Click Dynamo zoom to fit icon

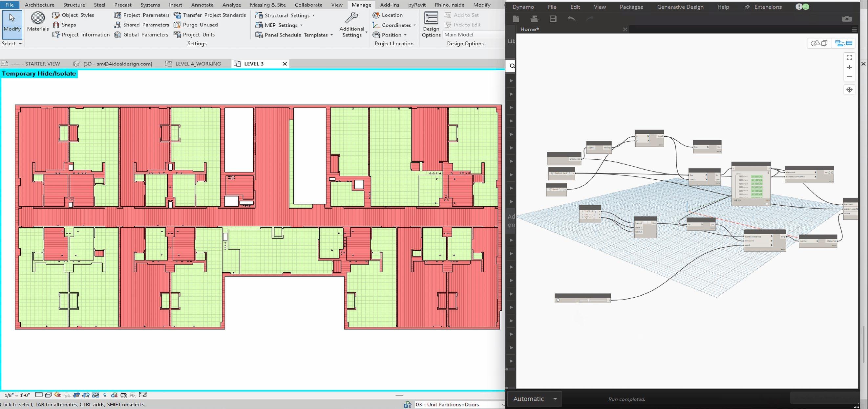[x=850, y=58]
